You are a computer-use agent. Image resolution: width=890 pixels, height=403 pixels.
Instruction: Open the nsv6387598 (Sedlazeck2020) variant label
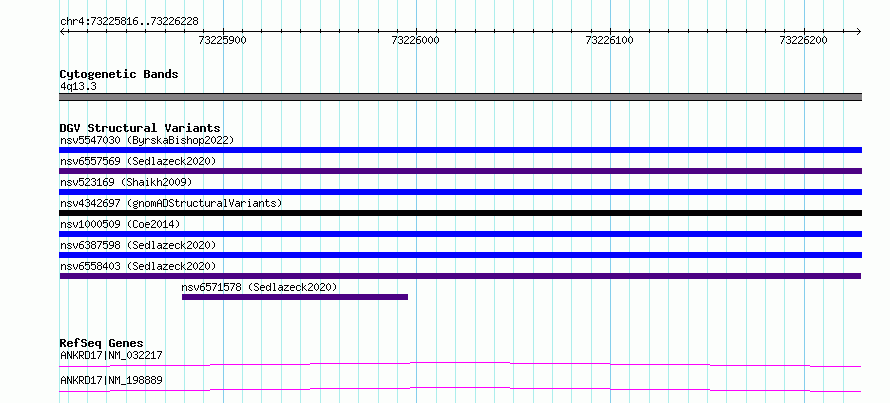pos(138,245)
